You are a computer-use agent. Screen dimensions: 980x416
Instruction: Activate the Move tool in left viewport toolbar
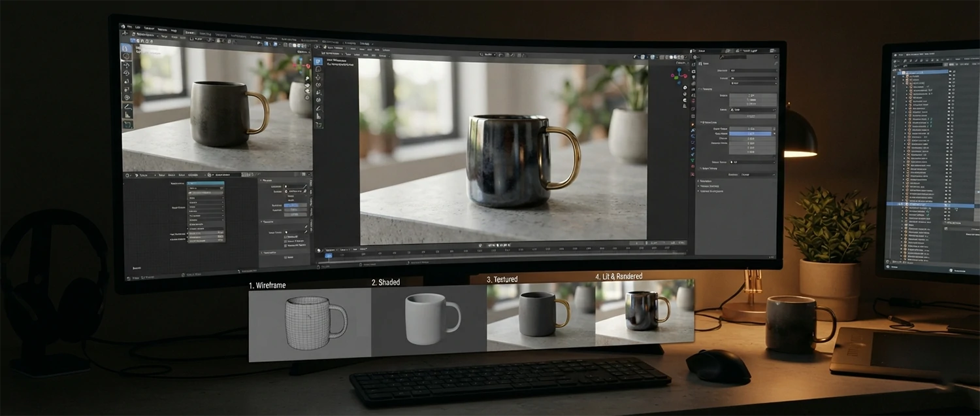coord(126,65)
